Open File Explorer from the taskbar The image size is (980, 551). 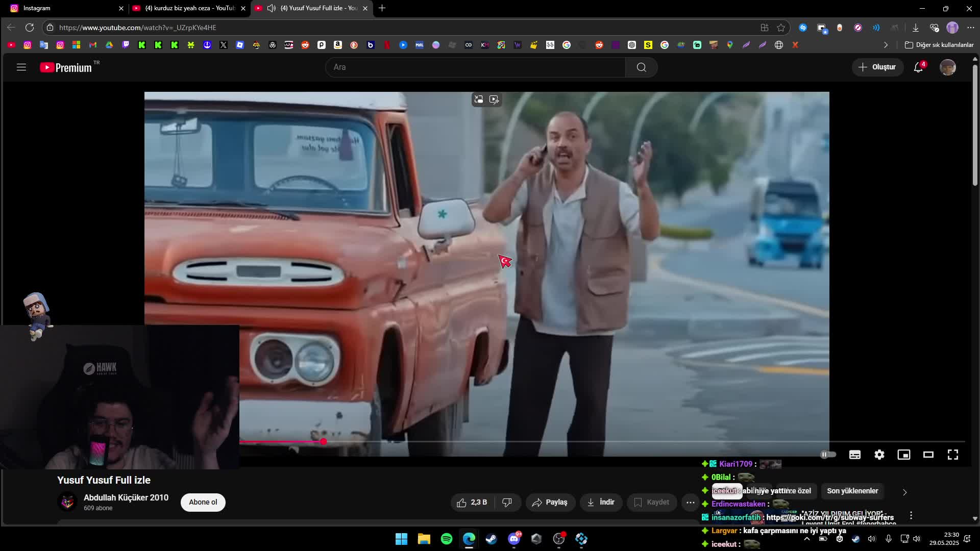coord(424,539)
